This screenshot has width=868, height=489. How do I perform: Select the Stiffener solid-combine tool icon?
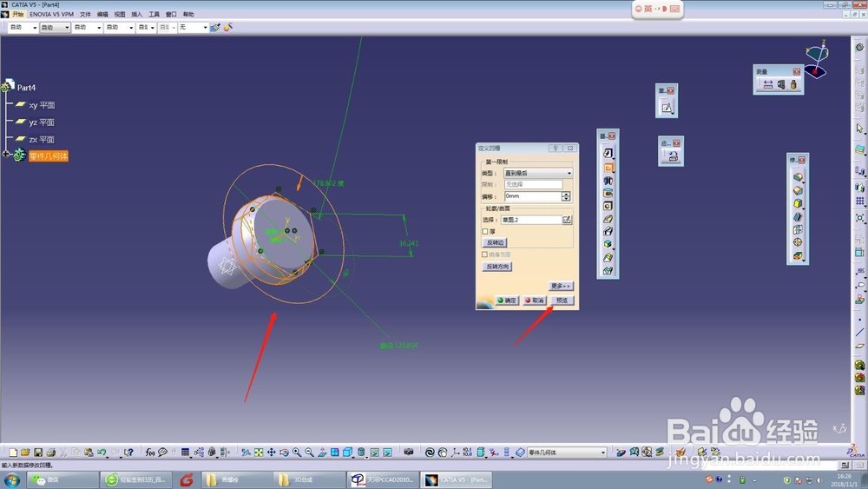coord(608,244)
